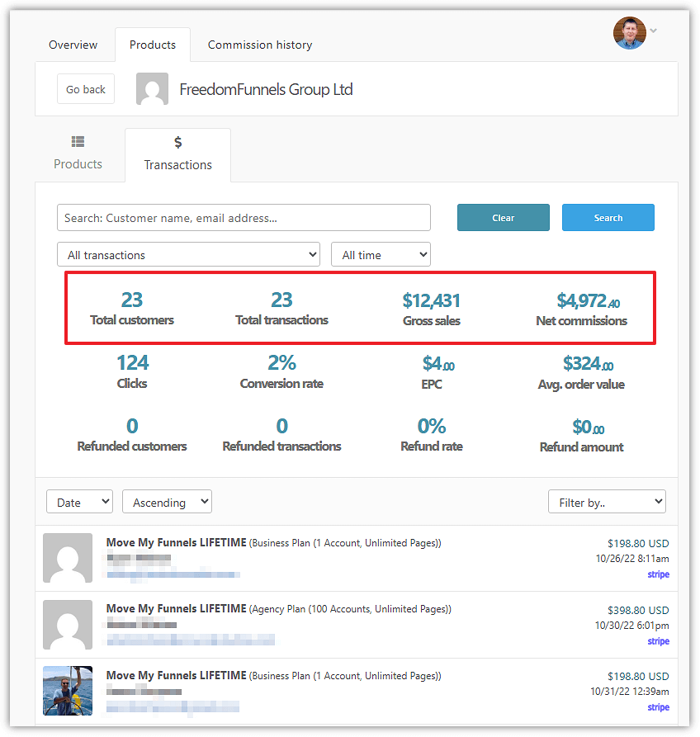Image resolution: width=700 pixels, height=737 pixels.
Task: Open the All time date range dropdown
Action: coord(381,254)
